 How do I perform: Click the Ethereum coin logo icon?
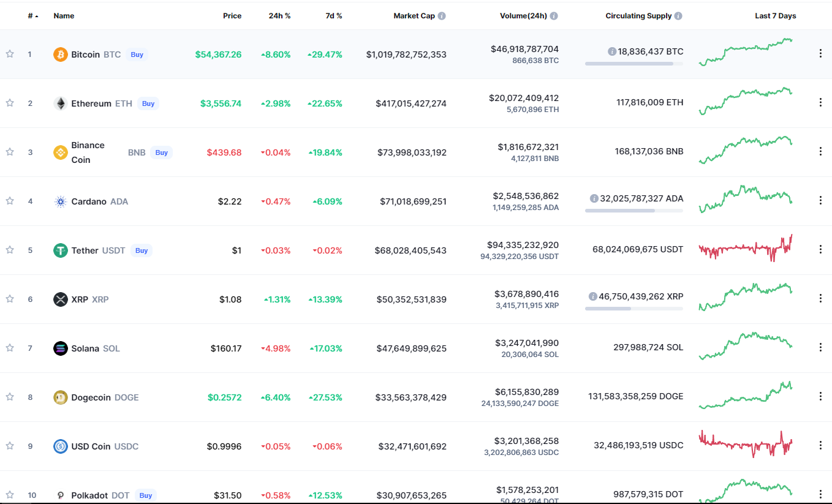[60, 103]
